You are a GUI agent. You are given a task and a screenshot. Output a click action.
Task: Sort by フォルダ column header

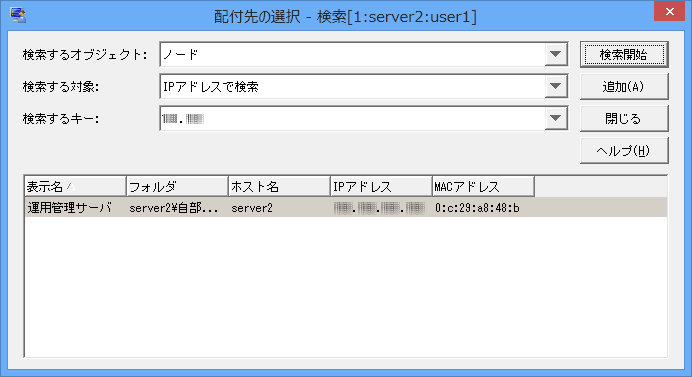(x=177, y=187)
